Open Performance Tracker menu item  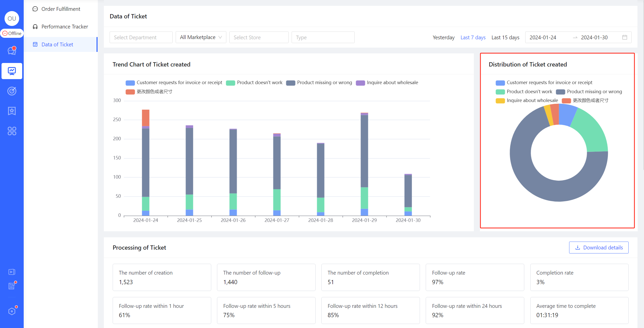(x=61, y=27)
